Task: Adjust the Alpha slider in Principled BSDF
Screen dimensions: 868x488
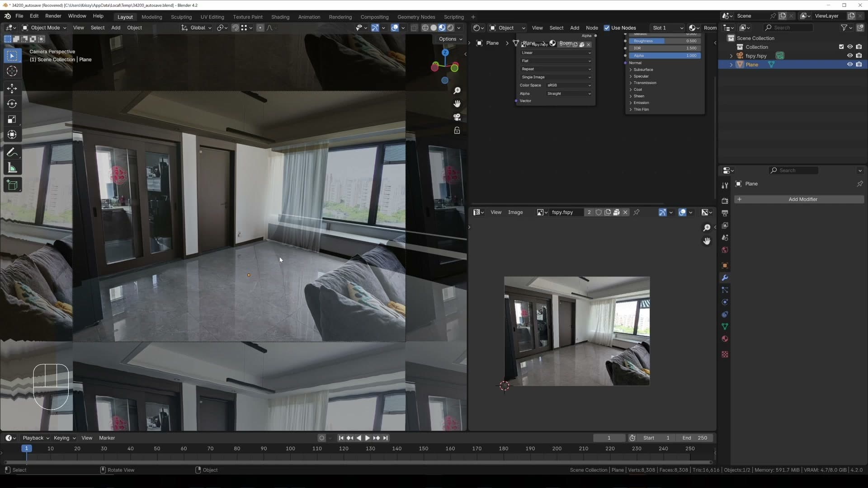Action: [665, 56]
